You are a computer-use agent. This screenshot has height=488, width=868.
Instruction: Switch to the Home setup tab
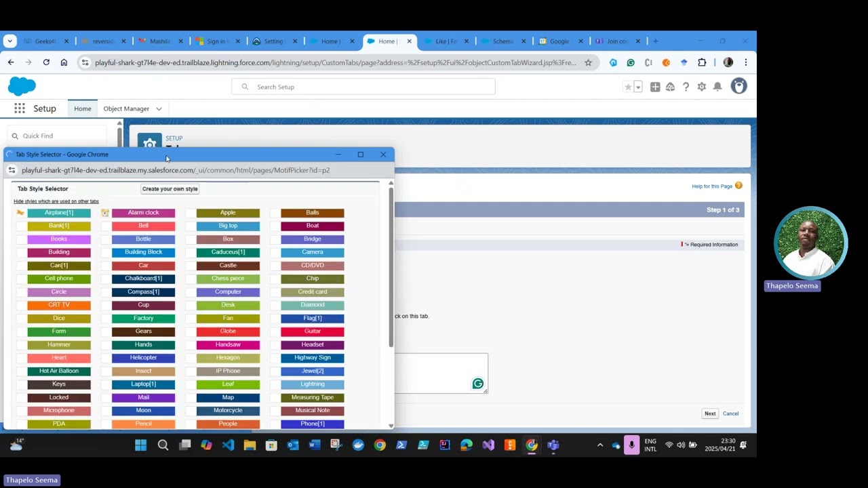point(82,108)
